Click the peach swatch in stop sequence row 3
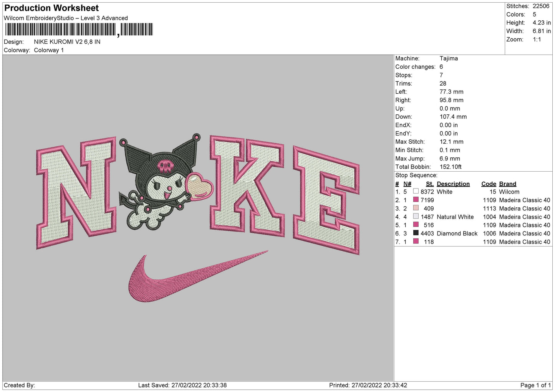Screen dimensions: 555x392 (x=416, y=208)
